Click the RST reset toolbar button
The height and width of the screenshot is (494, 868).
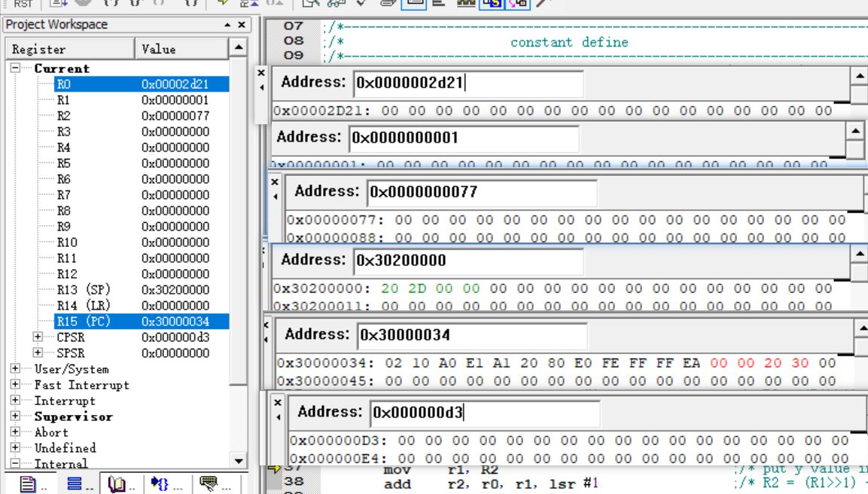click(23, 4)
